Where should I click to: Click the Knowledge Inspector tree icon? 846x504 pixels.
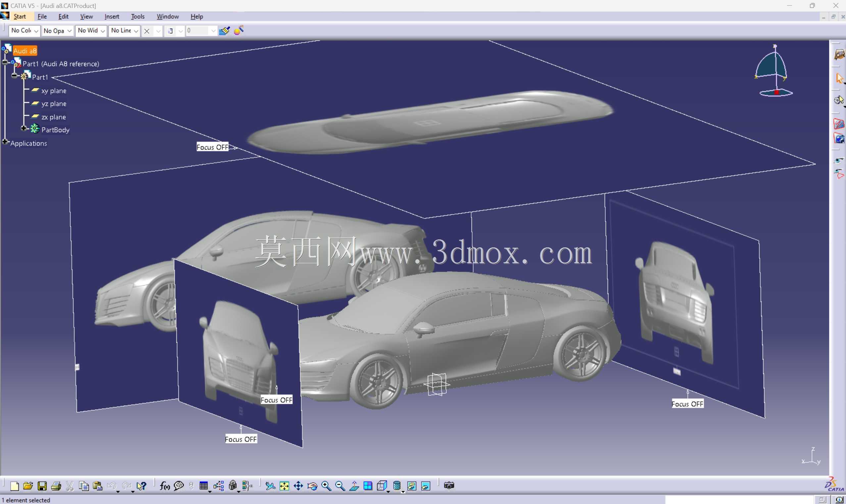tap(218, 486)
